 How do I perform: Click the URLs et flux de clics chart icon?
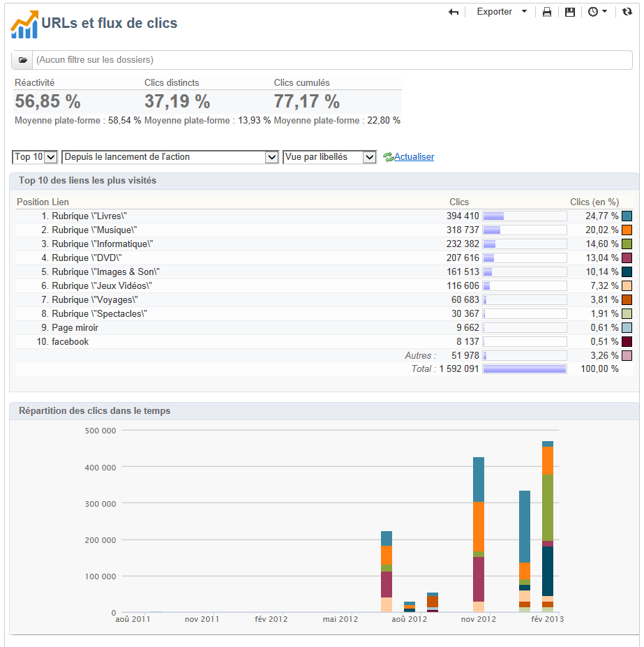click(24, 24)
